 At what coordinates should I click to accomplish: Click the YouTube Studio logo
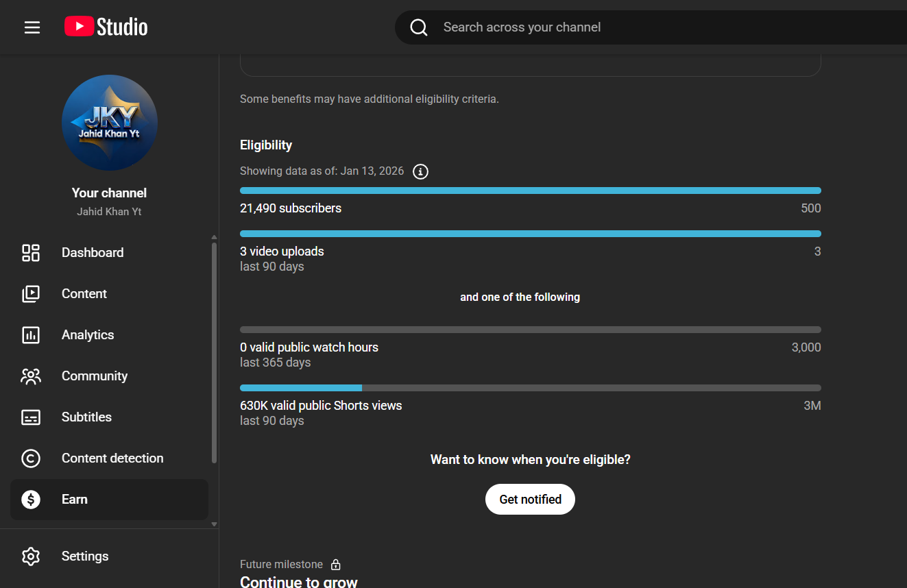[106, 27]
